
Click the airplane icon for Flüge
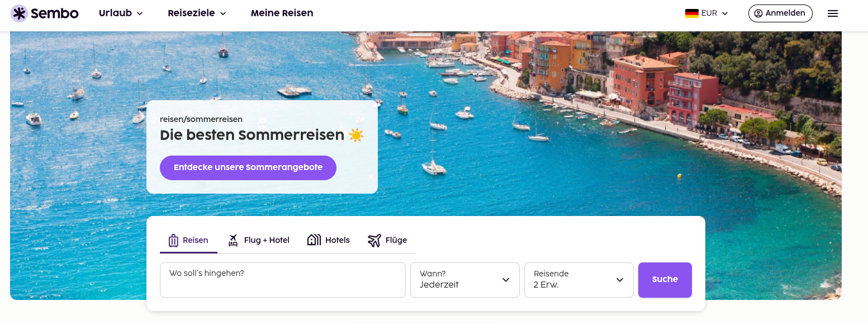click(374, 241)
